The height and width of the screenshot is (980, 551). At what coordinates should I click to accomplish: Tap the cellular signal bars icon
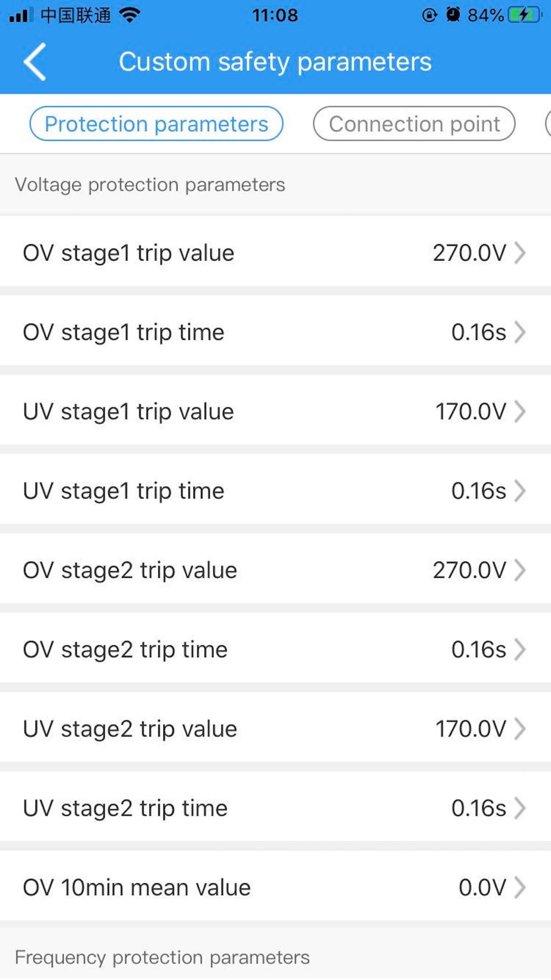tap(21, 15)
